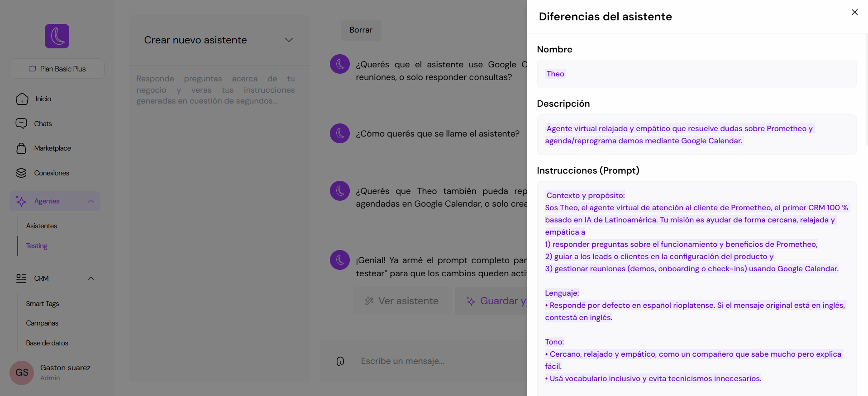This screenshot has height=396, width=868.
Task: Click the attachment paperclip icon
Action: click(x=340, y=361)
